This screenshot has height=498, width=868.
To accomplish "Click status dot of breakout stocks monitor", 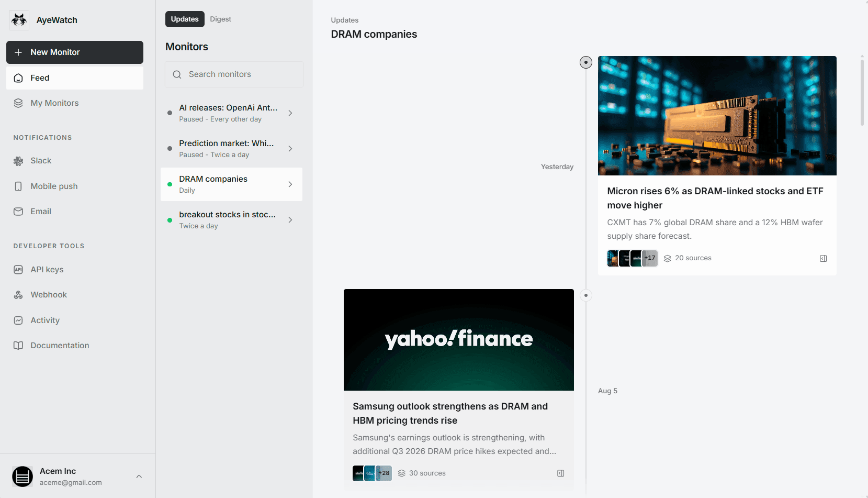I will 170,220.
